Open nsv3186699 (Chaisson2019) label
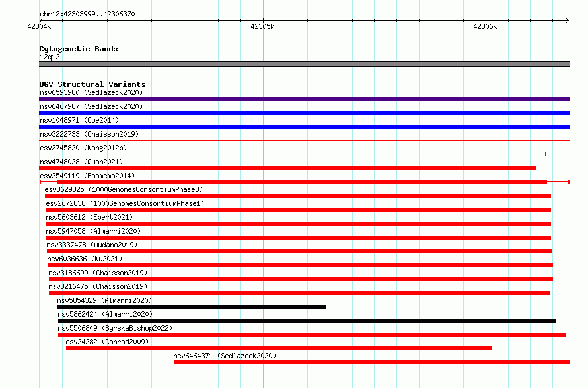Viewport: 588px width, 388px height. 98,273
